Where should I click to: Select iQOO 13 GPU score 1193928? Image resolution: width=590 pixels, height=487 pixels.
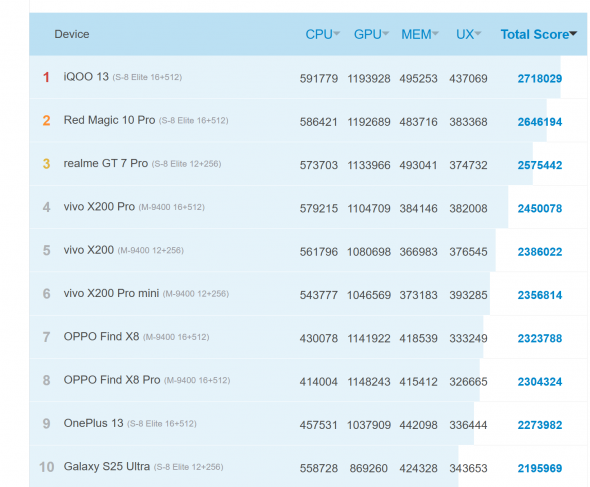click(369, 79)
